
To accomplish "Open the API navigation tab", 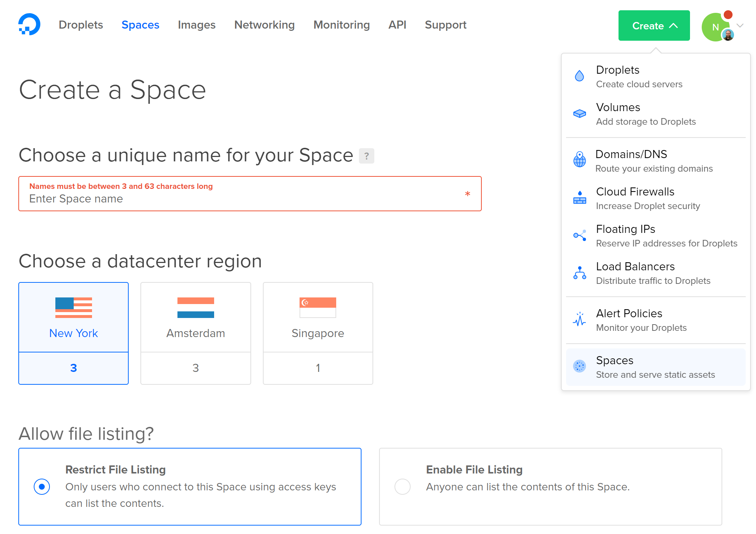I will (397, 25).
